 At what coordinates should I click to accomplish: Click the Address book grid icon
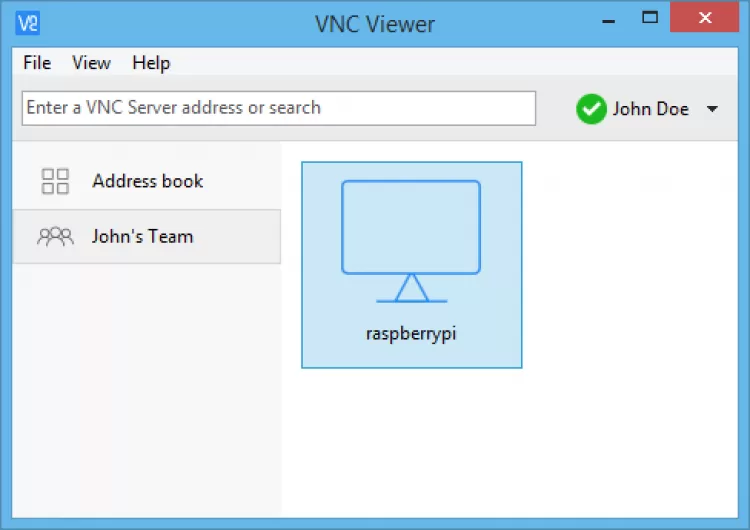[x=55, y=181]
